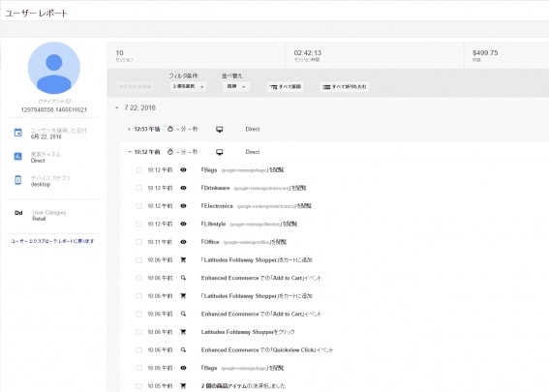This screenshot has height=392, width=549.
Task: Tick the checkbox for the 2個の商品アイテム checkout row
Action: [138, 385]
